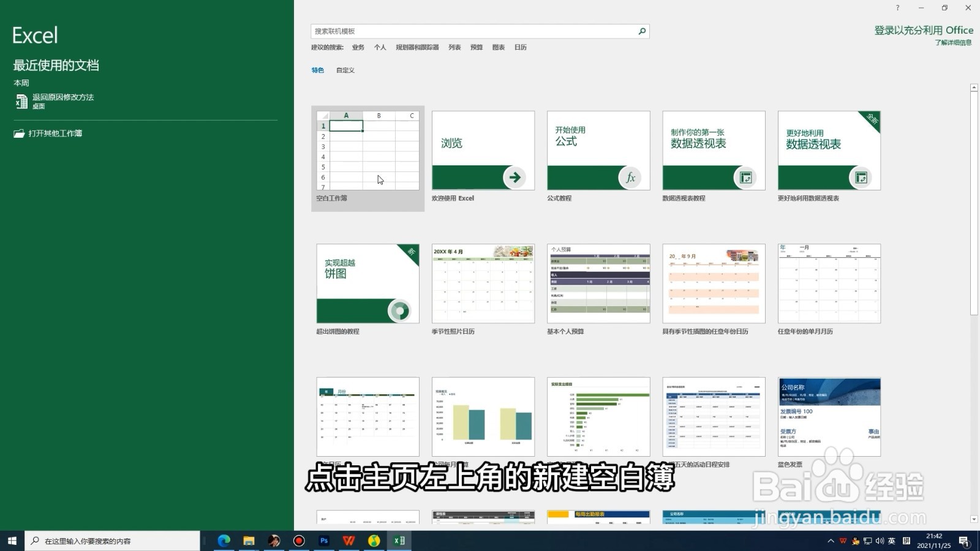980x551 pixels.
Task: Click 登录以充分利用 Office sign-in link
Action: 924,30
